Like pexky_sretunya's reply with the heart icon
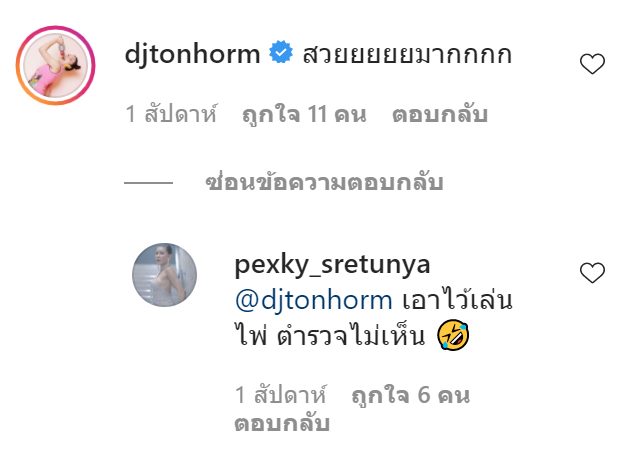The image size is (643, 464). click(592, 273)
